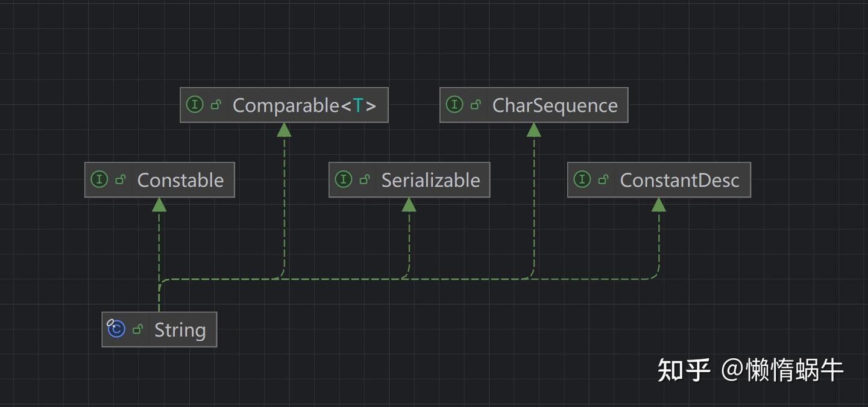Click the interface icon on Comparable node
868x407 pixels.
[x=195, y=105]
